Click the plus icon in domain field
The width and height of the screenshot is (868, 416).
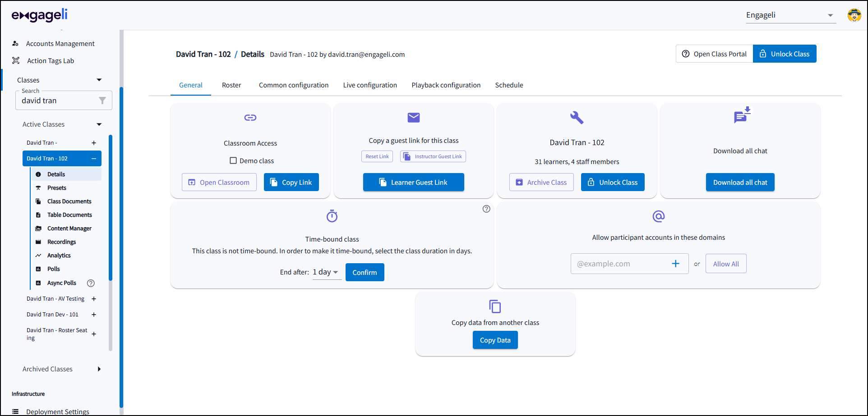point(675,264)
